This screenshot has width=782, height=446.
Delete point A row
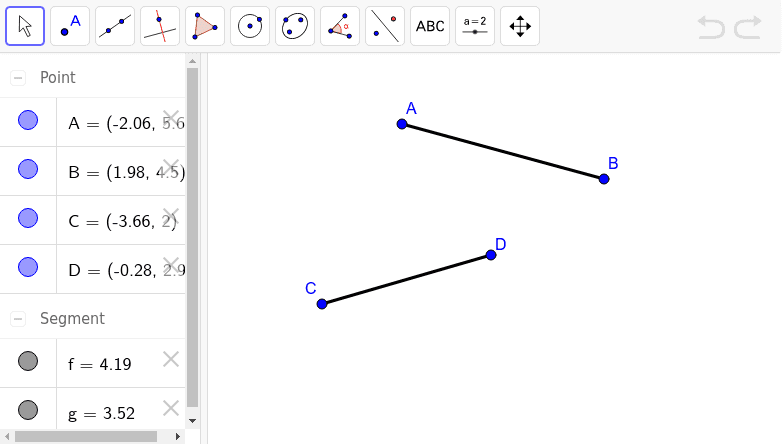tap(171, 118)
